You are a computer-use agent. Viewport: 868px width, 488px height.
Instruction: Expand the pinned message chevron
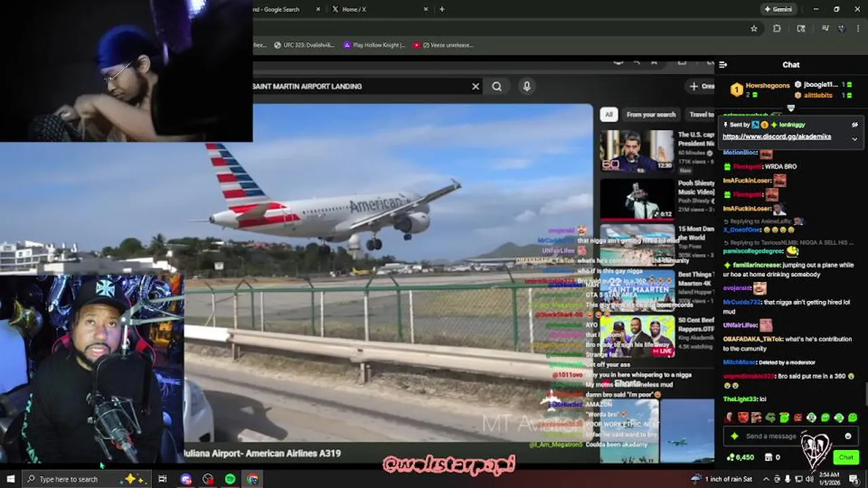coord(854,139)
